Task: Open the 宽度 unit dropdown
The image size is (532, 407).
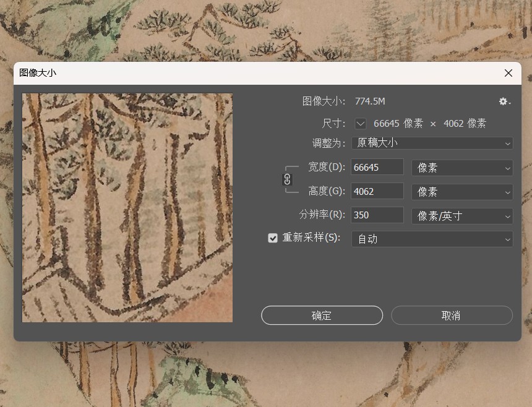Action: coord(462,168)
